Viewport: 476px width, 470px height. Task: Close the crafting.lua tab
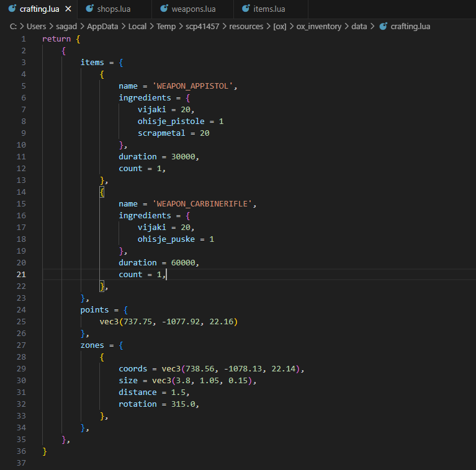(68, 9)
